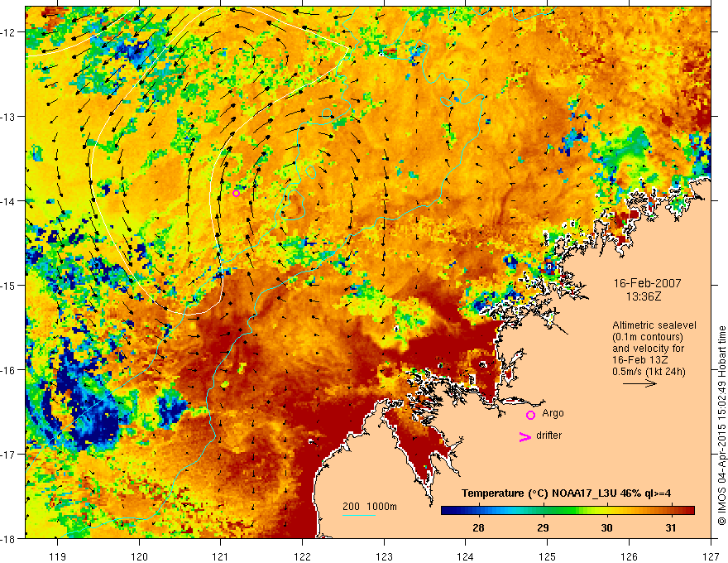Click the time text 13:36Z
This screenshot has width=728, height=563.
(643, 296)
